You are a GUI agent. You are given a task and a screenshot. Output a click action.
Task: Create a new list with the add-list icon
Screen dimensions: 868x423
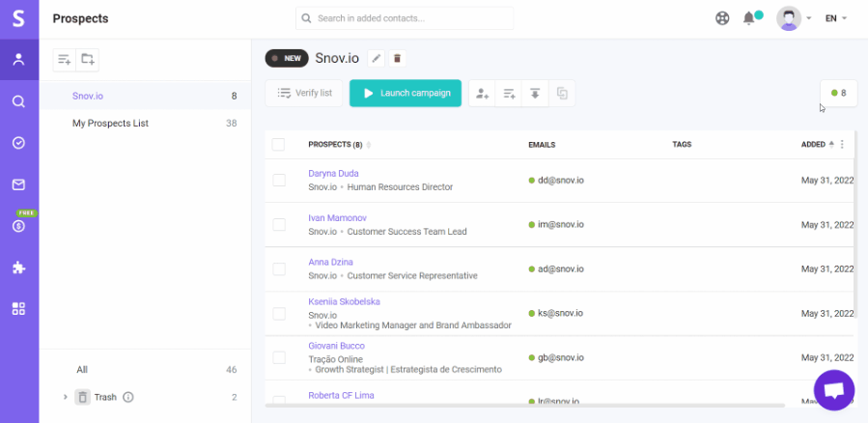coord(65,60)
